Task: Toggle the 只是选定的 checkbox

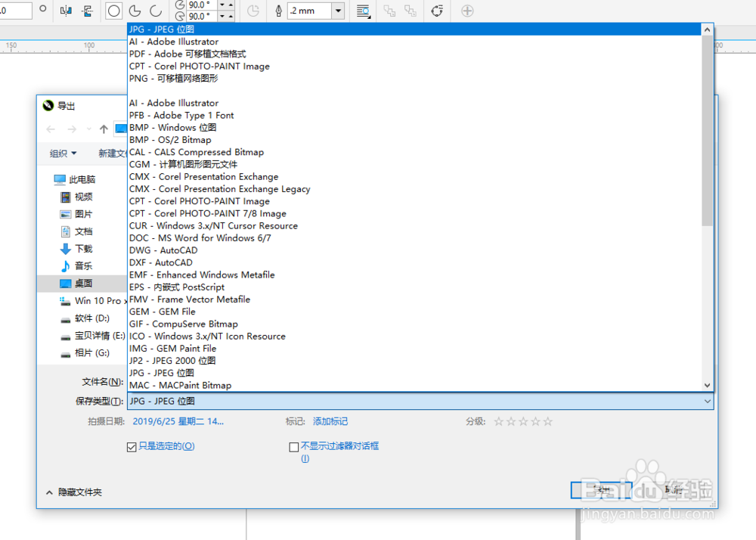Action: click(132, 447)
